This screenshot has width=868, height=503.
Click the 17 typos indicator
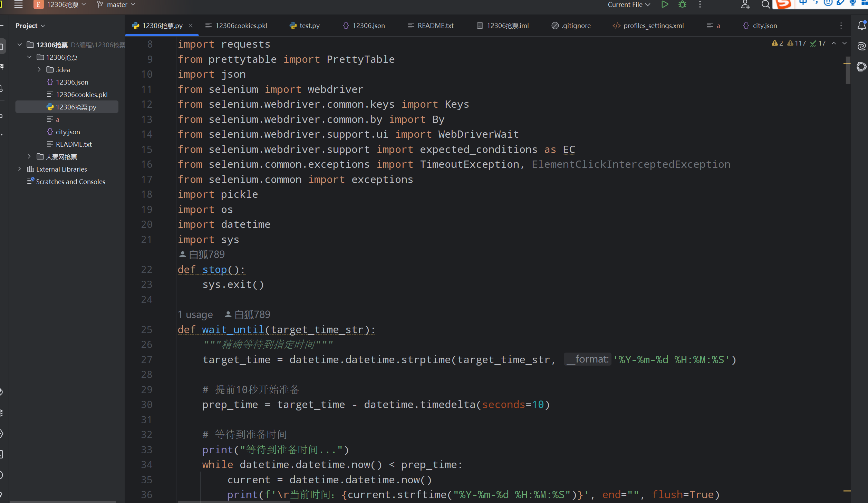818,43
